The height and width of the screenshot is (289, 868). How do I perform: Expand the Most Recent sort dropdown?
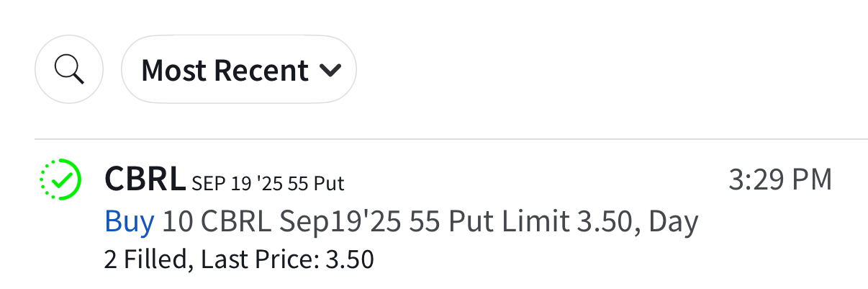[239, 70]
